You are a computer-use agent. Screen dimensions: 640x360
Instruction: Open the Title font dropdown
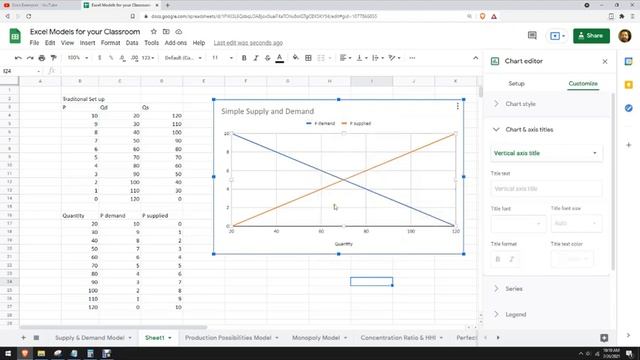coord(518,224)
